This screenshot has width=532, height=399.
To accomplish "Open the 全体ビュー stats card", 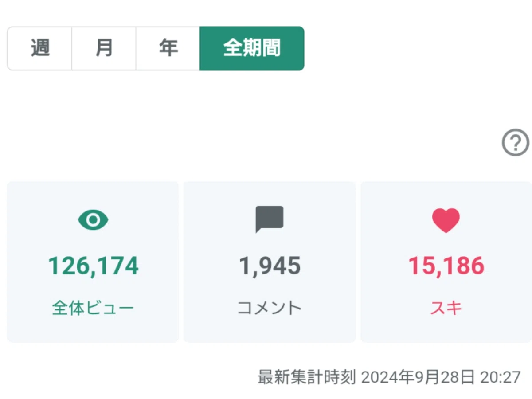I will tap(93, 262).
